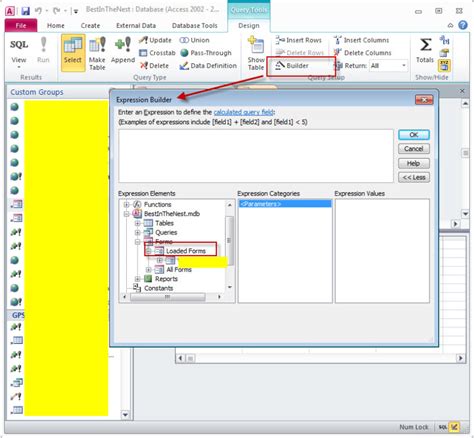Collapse the BestInTheNest.mdb node

pos(126,214)
